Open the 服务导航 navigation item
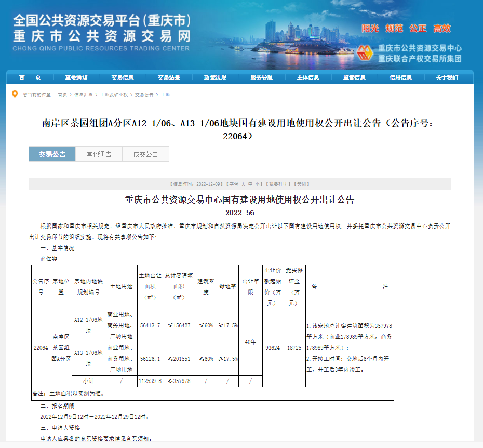This screenshot has height=448, width=483. point(262,77)
